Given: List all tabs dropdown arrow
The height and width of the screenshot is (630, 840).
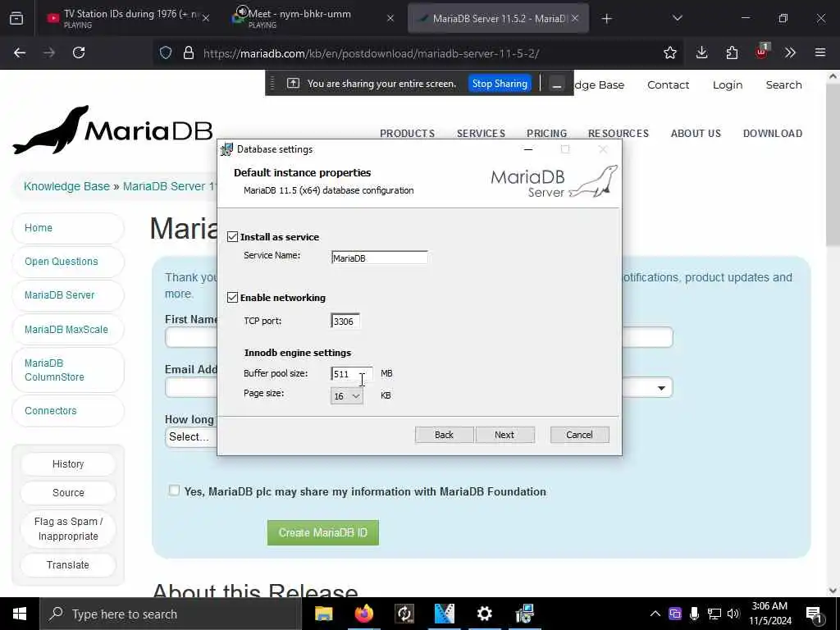Looking at the screenshot, I should [677, 18].
